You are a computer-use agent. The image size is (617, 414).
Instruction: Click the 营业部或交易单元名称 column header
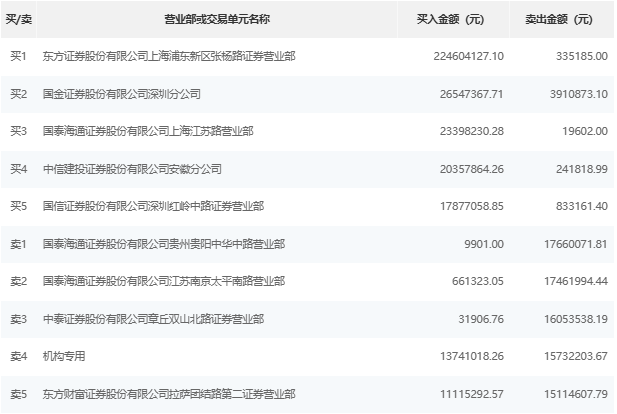[217, 19]
